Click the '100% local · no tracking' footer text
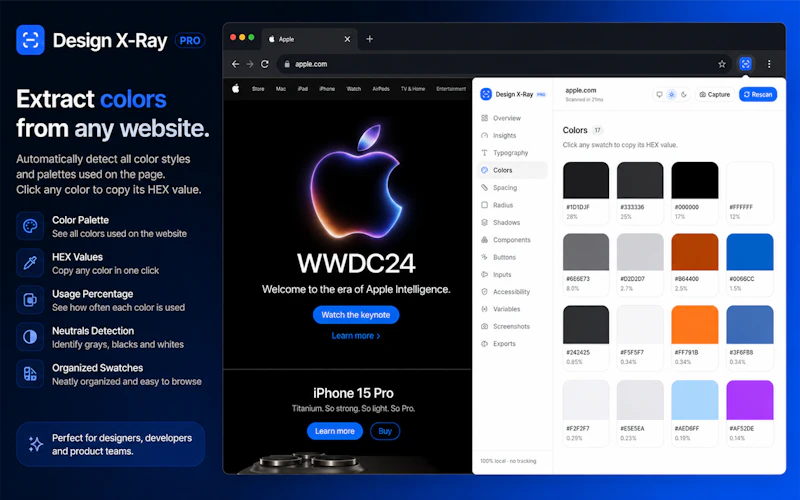This screenshot has width=800, height=500. [508, 461]
